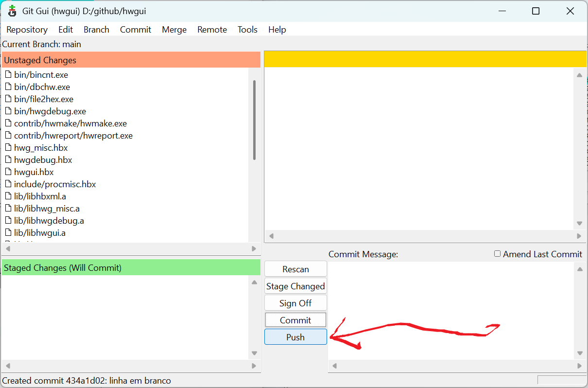Click the Commit button
The height and width of the screenshot is (388, 588).
pyautogui.click(x=295, y=320)
